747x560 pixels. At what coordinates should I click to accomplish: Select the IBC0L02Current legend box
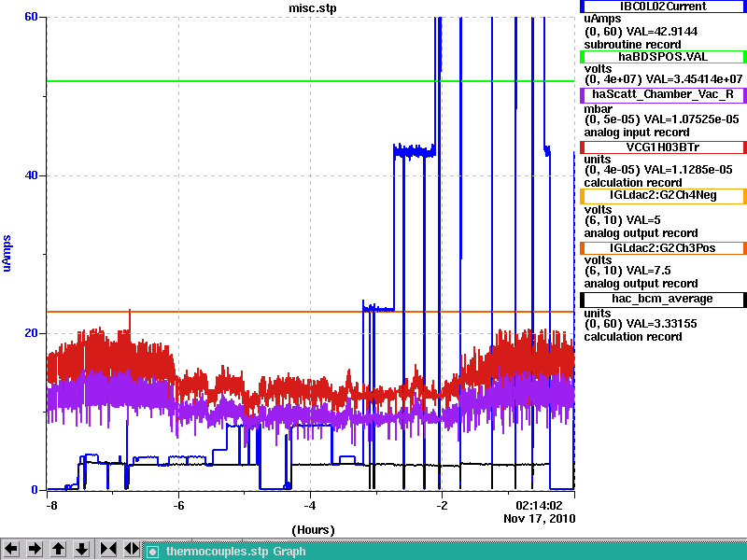tap(663, 7)
